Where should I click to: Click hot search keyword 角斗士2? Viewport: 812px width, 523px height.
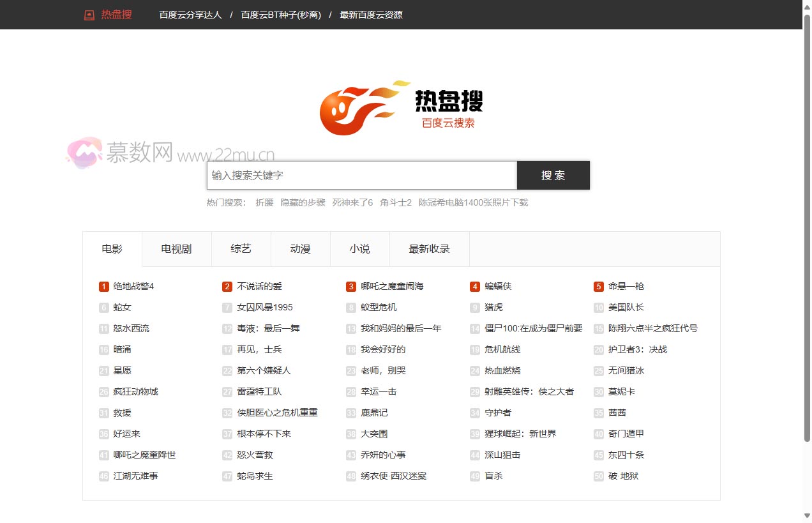click(396, 202)
